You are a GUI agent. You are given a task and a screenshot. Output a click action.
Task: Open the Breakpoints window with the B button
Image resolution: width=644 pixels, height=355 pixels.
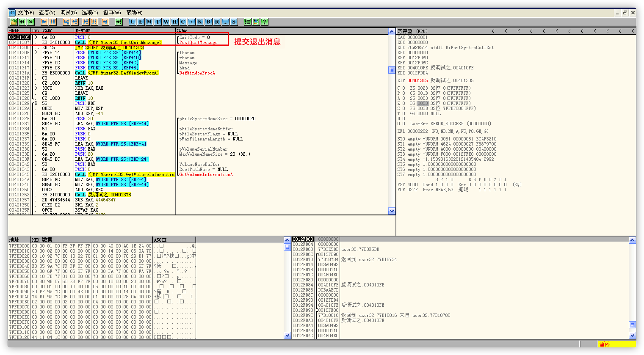(209, 22)
